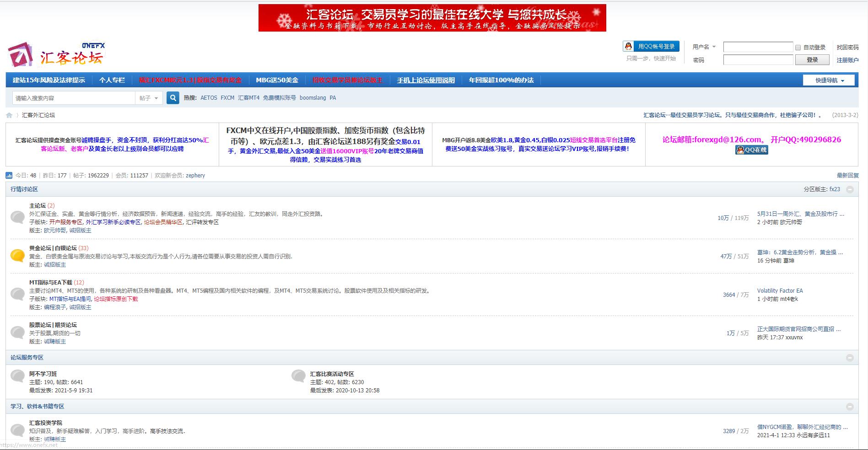This screenshot has height=450, width=868.
Task: Expand the 用户名 login type dropdown
Action: click(704, 47)
